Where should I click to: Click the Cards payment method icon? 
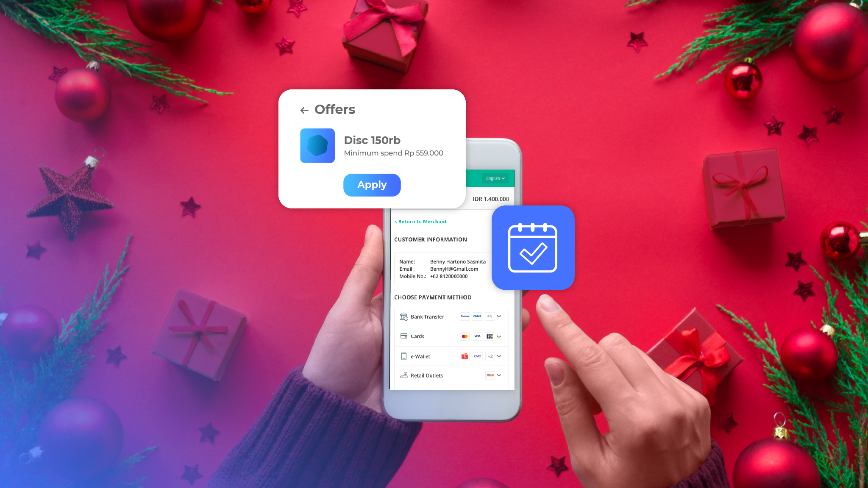(403, 336)
